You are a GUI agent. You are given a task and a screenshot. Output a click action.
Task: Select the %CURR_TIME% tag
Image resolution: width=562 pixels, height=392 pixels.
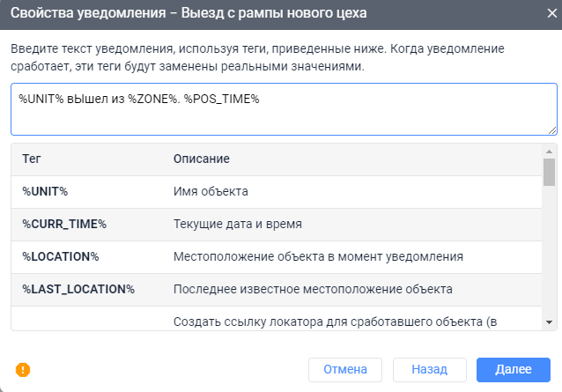pos(64,224)
